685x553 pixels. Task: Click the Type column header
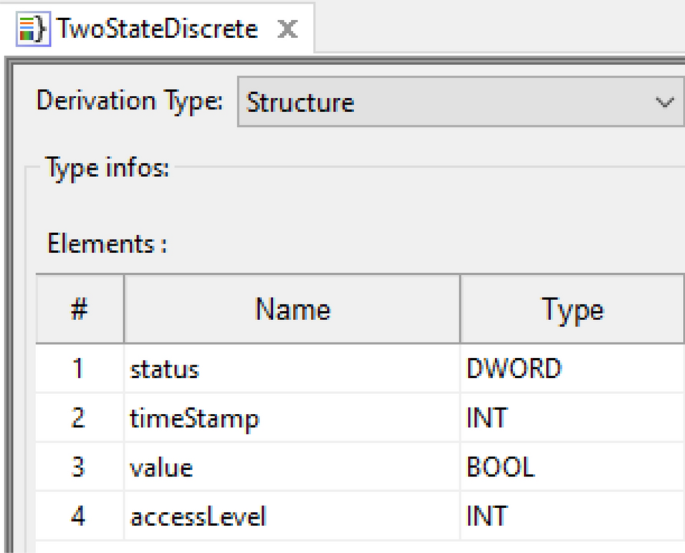point(572,310)
